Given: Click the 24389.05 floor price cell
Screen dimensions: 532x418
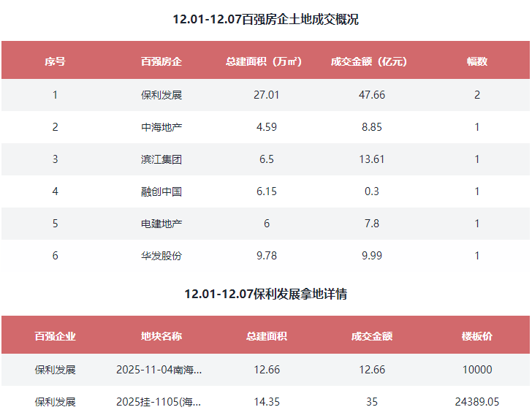Looking at the screenshot, I should (x=476, y=402).
